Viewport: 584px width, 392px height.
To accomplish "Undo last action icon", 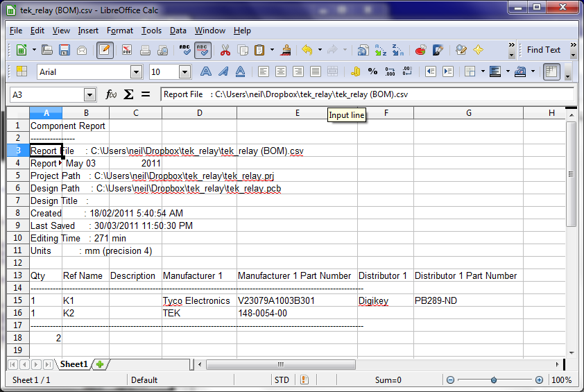I will click(x=307, y=50).
